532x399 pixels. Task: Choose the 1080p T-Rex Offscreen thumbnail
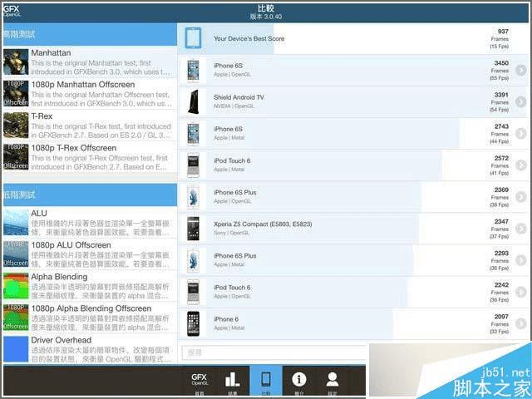pos(16,157)
